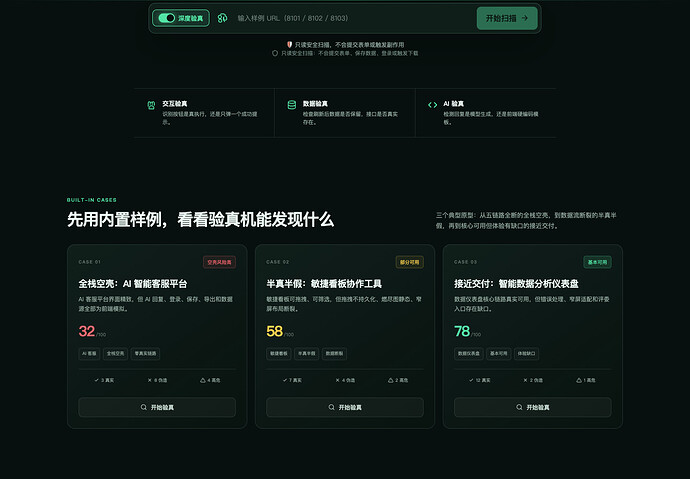Image resolution: width=690 pixels, height=479 pixels.
Task: Select the 基本可用 tag below score 78
Action: click(x=499, y=354)
